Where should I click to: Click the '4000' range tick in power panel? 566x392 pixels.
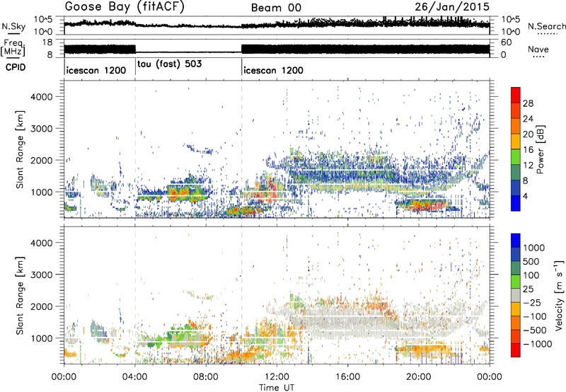pos(42,97)
